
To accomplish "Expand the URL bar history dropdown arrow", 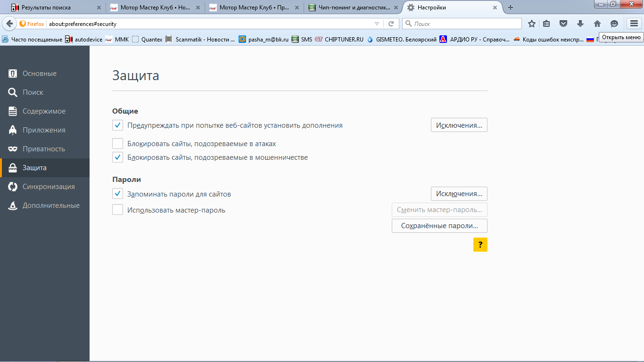I will click(x=377, y=24).
